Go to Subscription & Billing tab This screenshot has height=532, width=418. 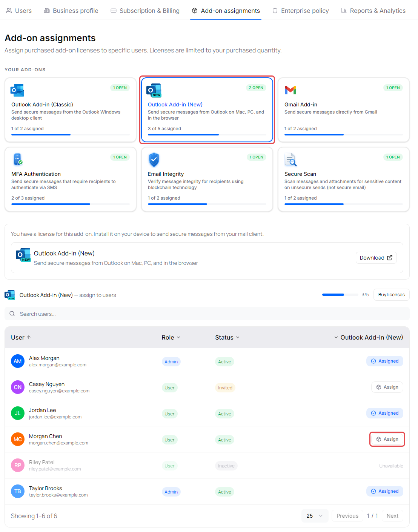[x=145, y=11]
